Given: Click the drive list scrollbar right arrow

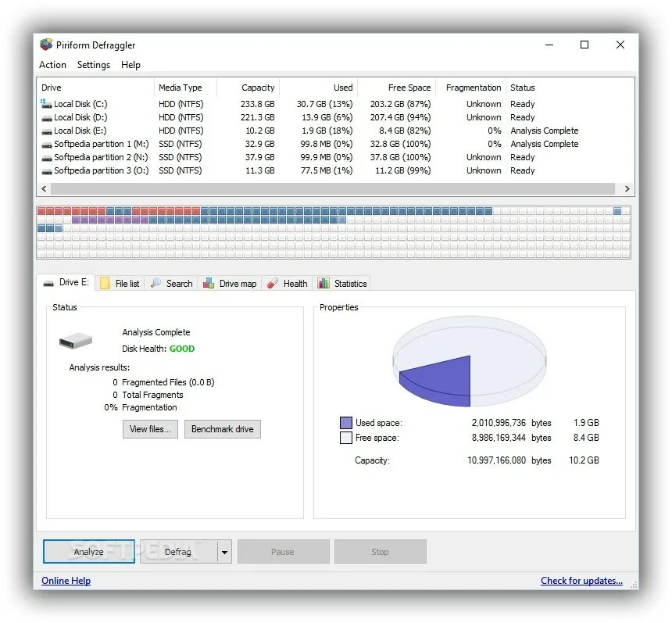Looking at the screenshot, I should 627,188.
